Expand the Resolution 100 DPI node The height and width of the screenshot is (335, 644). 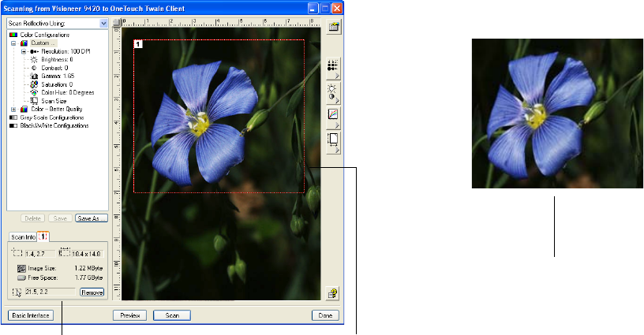pos(24,51)
